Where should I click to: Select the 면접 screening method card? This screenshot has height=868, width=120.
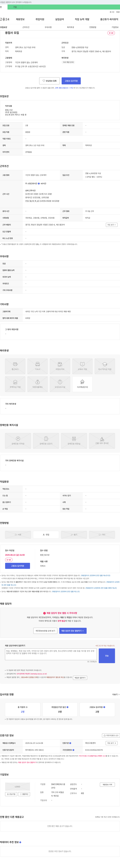46,535
